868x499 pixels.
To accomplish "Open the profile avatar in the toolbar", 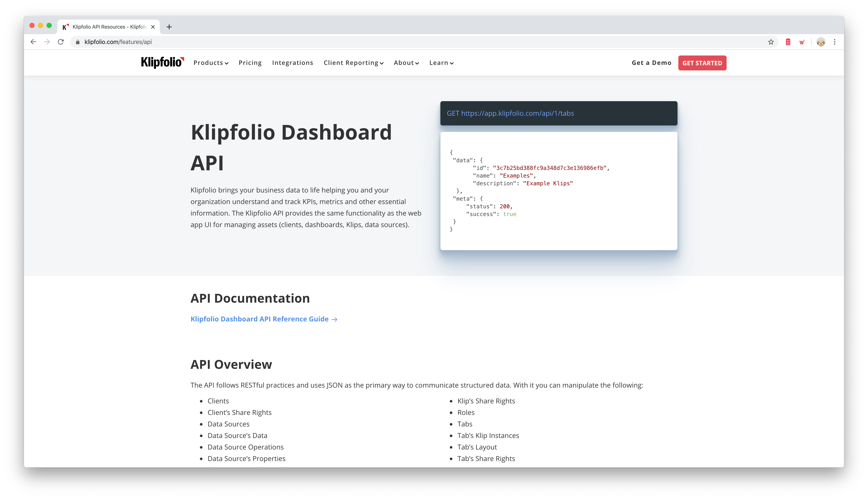I will 821,42.
